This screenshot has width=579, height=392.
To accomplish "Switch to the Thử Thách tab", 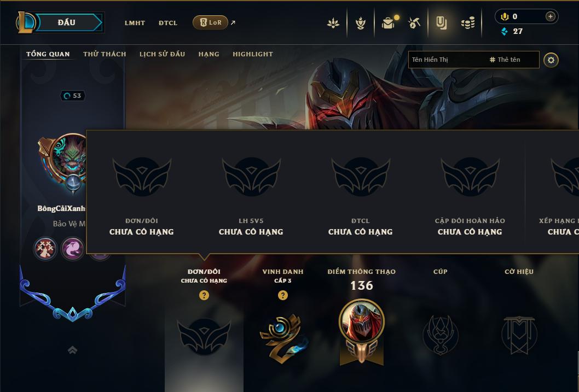I will coord(105,54).
